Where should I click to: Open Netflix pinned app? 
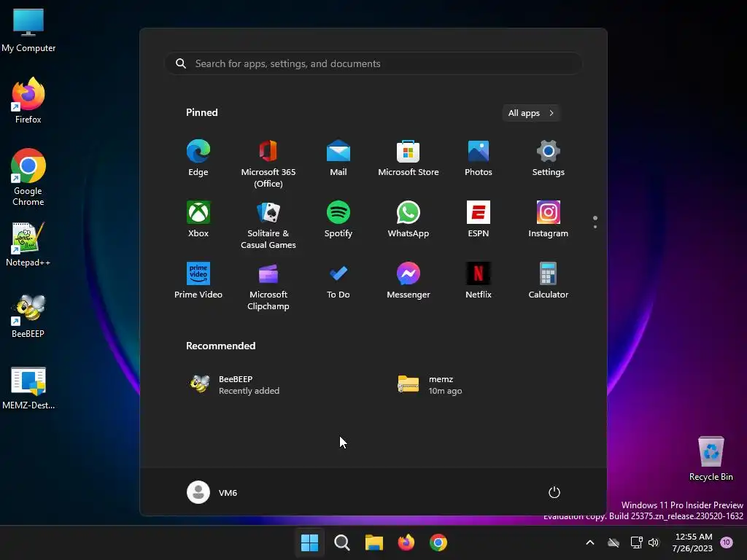(x=479, y=281)
